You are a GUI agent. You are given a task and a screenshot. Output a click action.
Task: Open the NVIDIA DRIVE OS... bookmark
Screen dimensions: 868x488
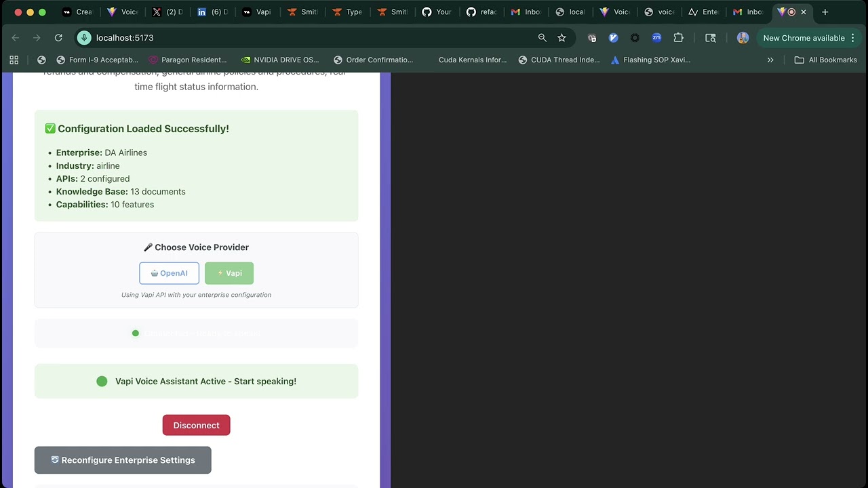pyautogui.click(x=279, y=60)
